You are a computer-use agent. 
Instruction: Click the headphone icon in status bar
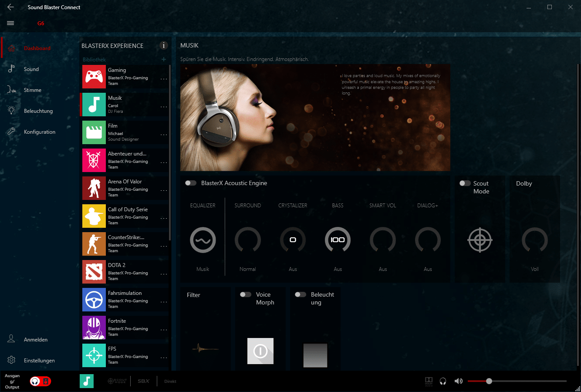443,381
